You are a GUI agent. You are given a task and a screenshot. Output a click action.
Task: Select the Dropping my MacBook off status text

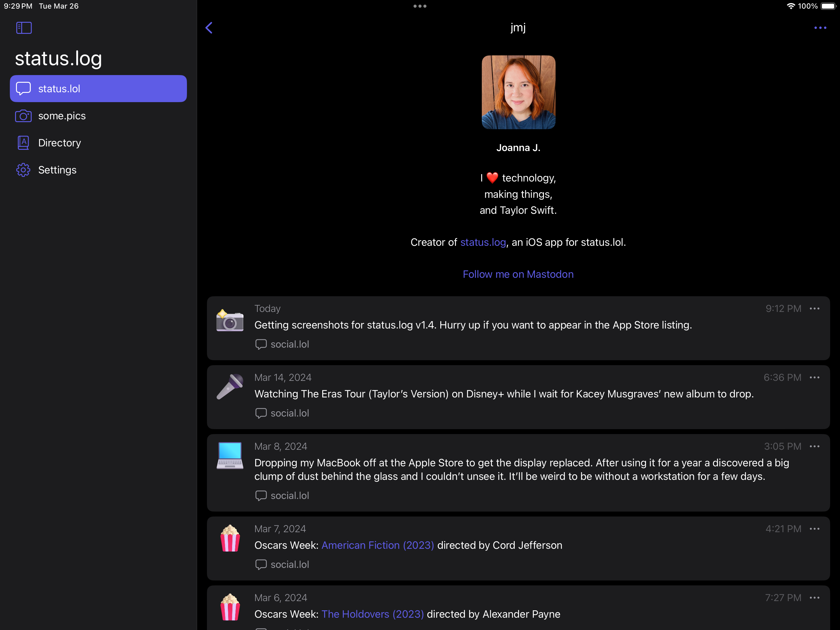point(521,469)
